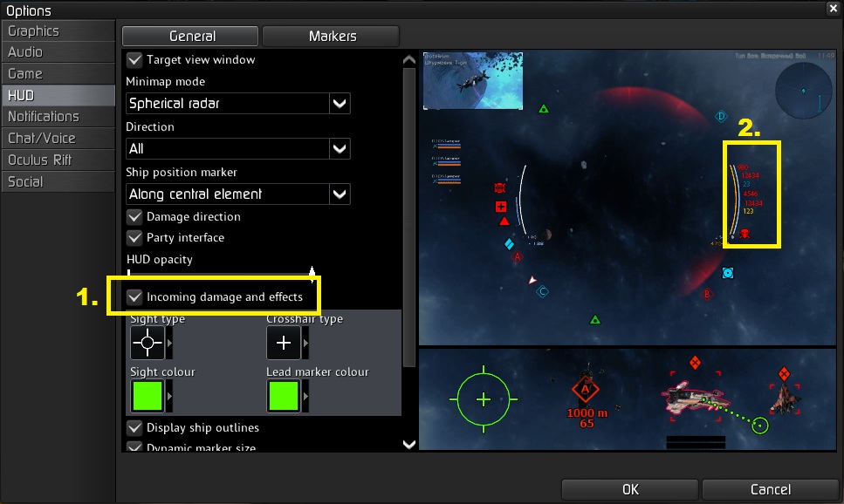Select the plus crosshair type icon

[284, 343]
